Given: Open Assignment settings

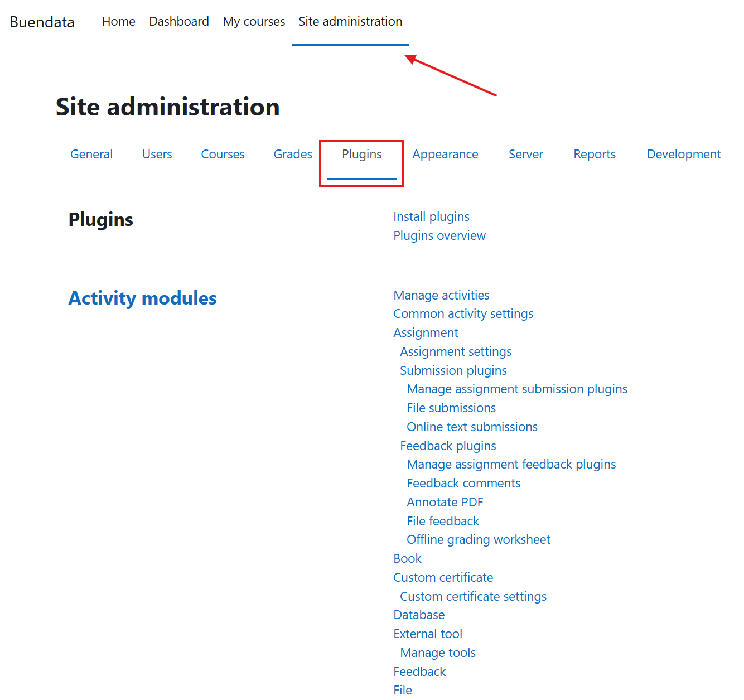Looking at the screenshot, I should point(455,351).
